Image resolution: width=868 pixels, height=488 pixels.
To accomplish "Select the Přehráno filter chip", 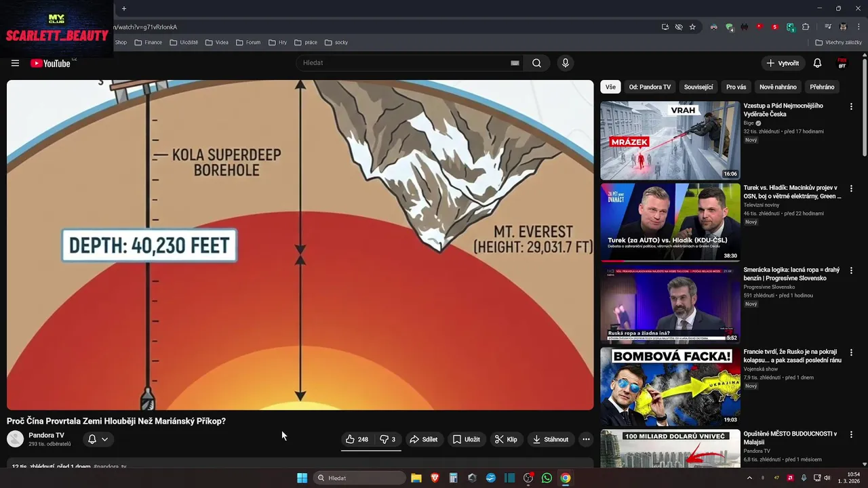I will [822, 87].
